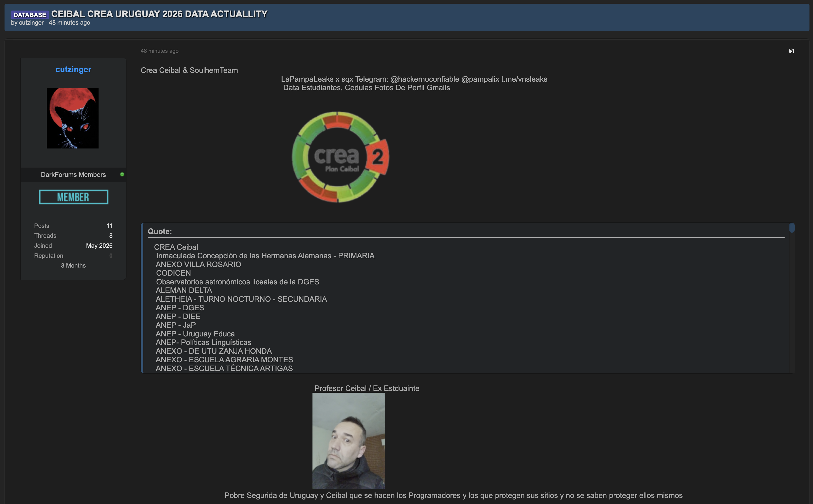Image resolution: width=813 pixels, height=504 pixels.
Task: Click the CODICEN line
Action: pos(173,273)
